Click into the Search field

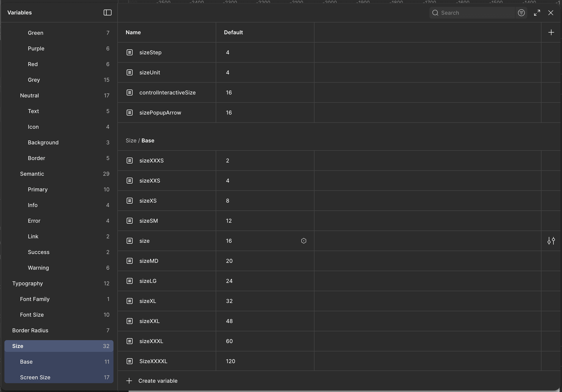[475, 13]
